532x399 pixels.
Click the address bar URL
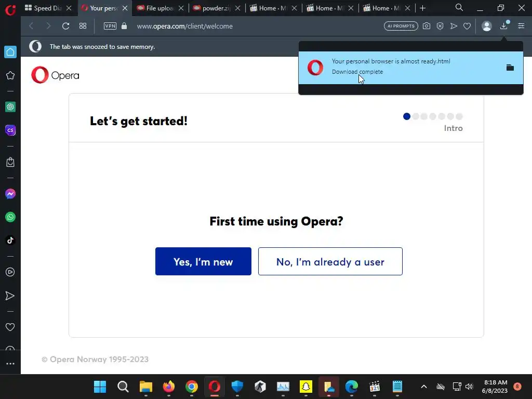click(184, 26)
